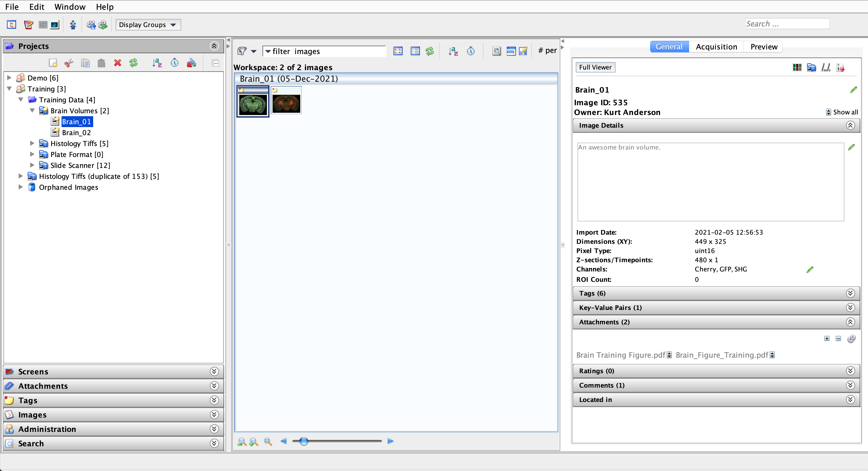Click the funnel filter icon

pyautogui.click(x=242, y=51)
